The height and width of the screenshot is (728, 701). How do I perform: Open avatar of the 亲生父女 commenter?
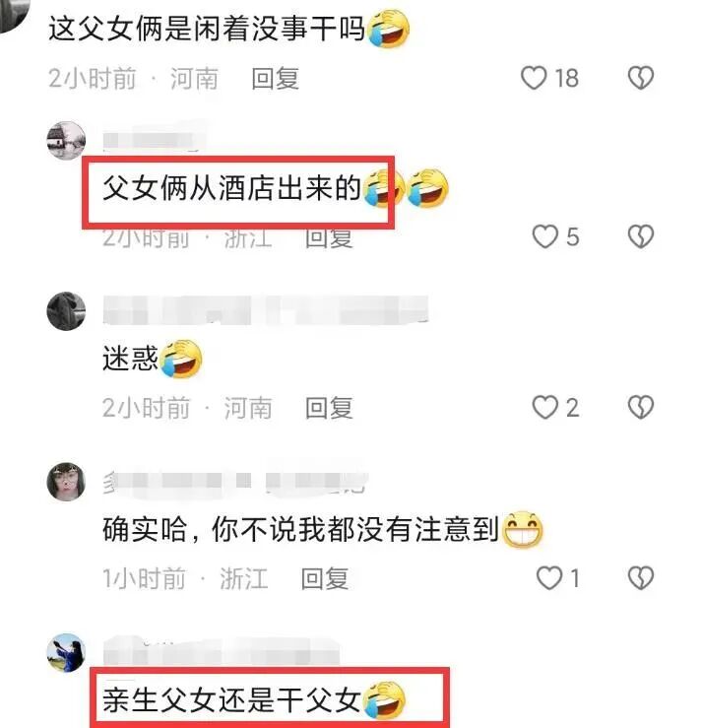(x=66, y=652)
